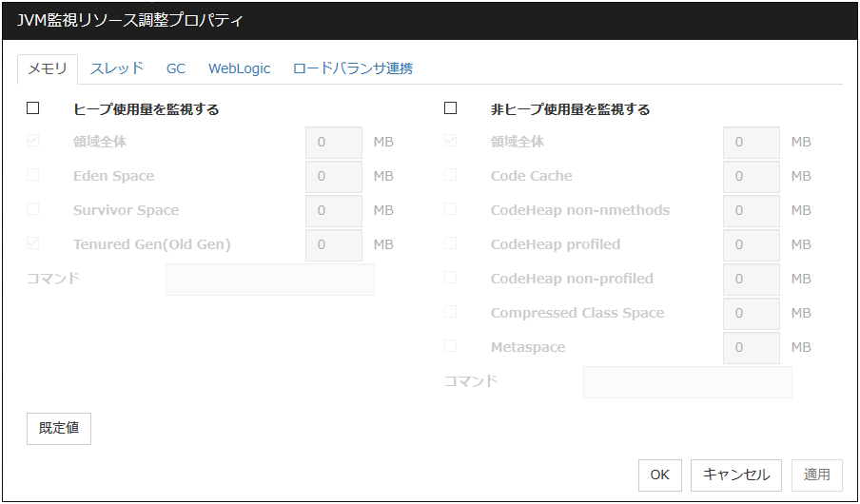Click the heap コマンド input field
This screenshot has width=860, height=504.
[270, 280]
